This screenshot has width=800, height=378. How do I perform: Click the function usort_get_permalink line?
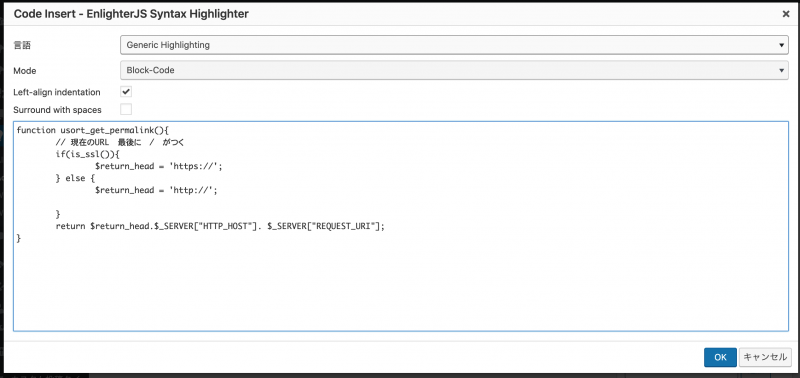pyautogui.click(x=93, y=130)
